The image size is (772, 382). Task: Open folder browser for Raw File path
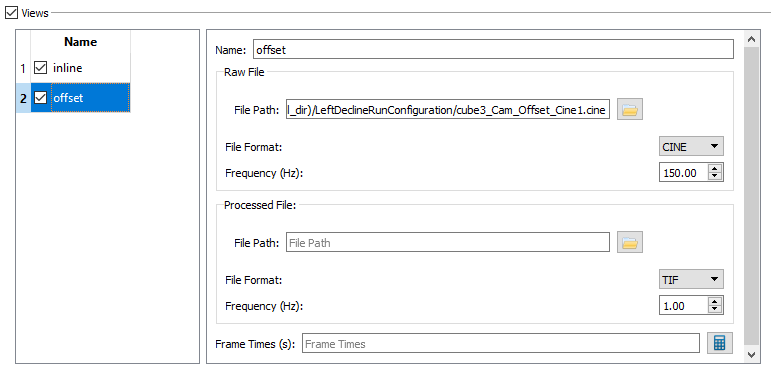point(630,109)
